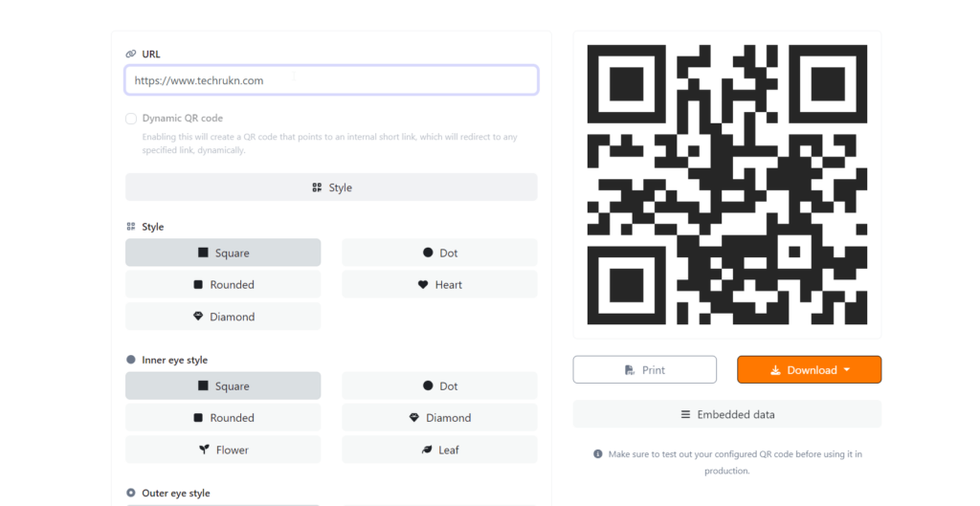Enable the Dynamic QR code checkbox
Image resolution: width=980 pixels, height=506 pixels.
pyautogui.click(x=130, y=119)
